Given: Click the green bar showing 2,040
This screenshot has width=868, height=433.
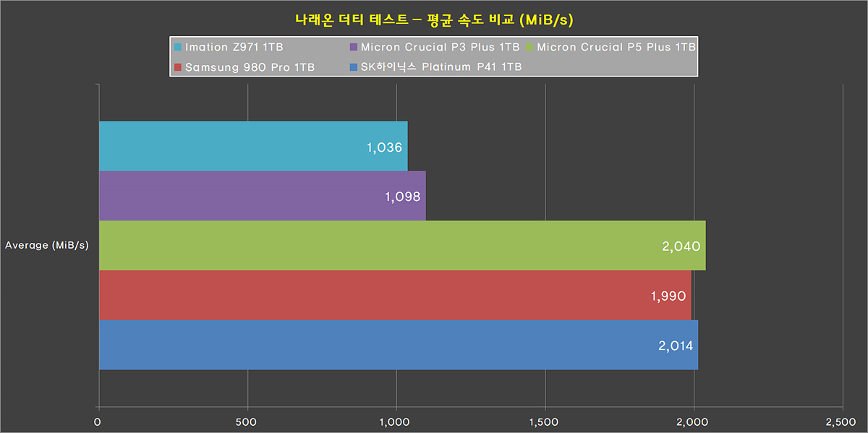Looking at the screenshot, I should point(402,246).
